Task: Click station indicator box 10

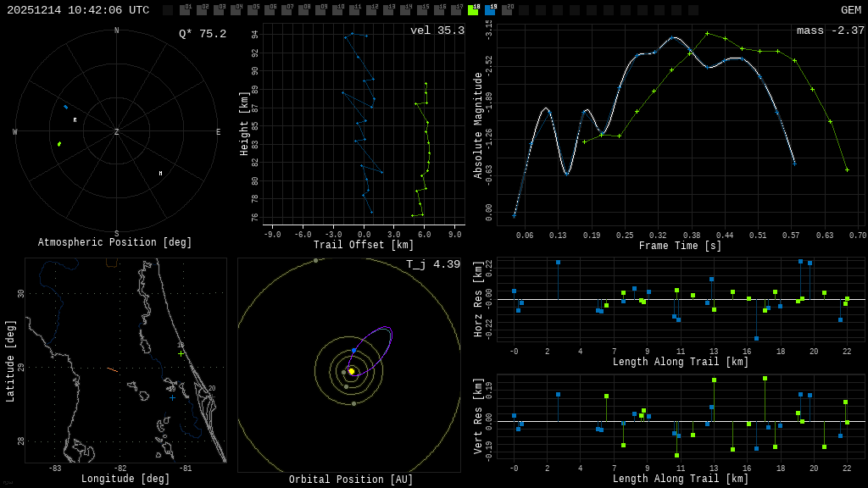Action: pos(337,10)
